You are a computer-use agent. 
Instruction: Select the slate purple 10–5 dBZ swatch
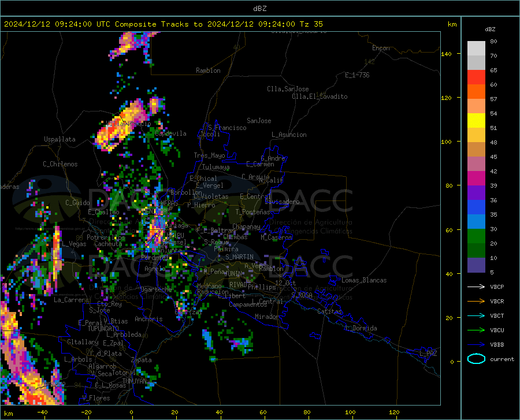476,265
